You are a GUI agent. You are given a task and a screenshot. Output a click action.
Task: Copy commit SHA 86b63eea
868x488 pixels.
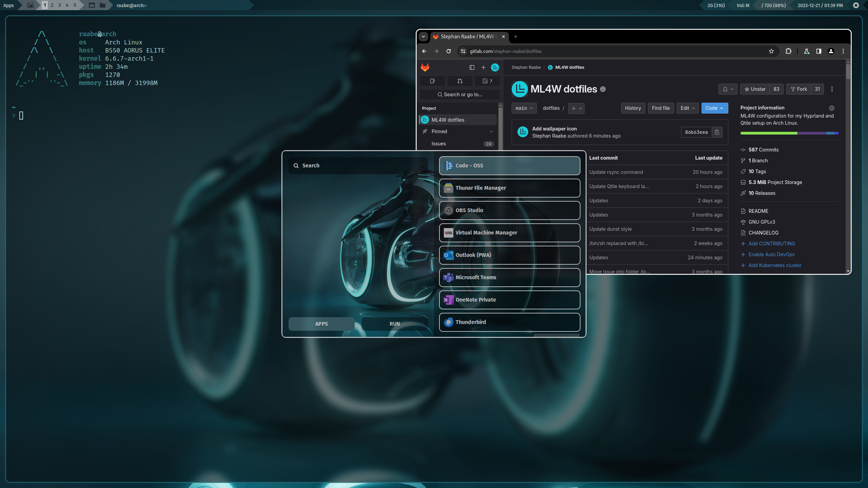717,132
